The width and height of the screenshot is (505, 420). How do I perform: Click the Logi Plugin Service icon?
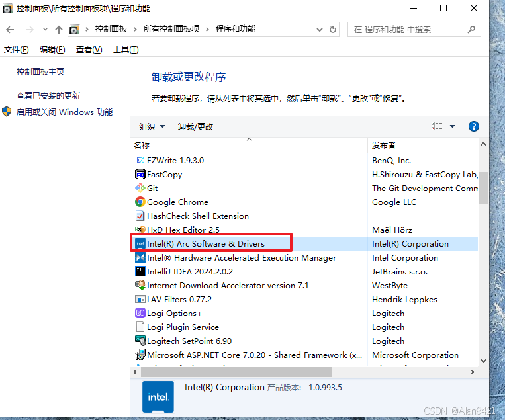pyautogui.click(x=140, y=327)
